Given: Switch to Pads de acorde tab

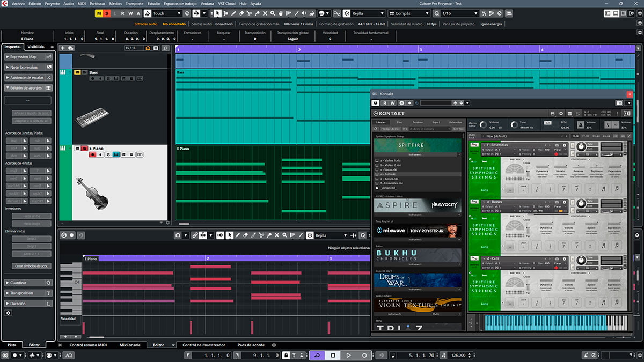Looking at the screenshot, I should 251,345.
